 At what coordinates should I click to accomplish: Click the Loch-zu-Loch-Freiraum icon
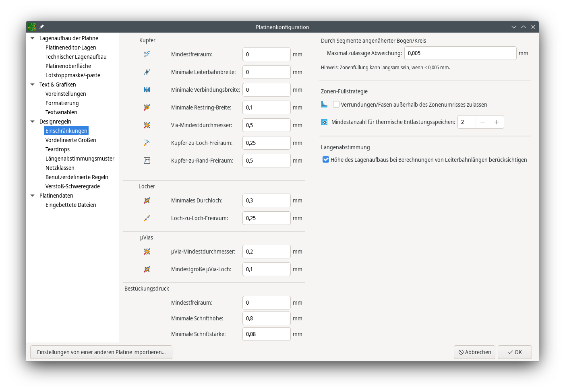coord(147,218)
